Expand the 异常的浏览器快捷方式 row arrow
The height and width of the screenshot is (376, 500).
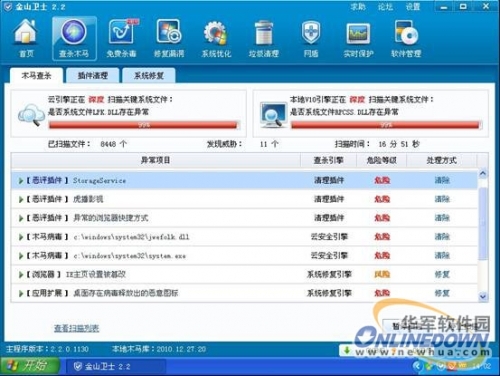(21, 218)
